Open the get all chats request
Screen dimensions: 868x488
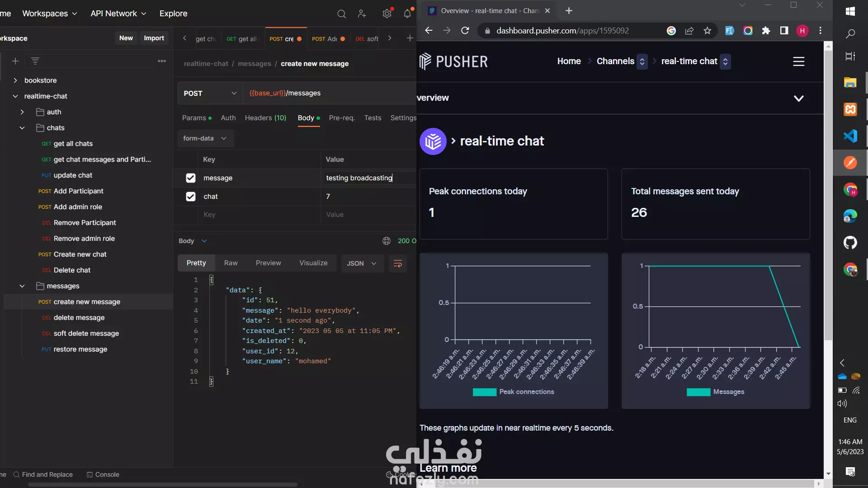73,144
